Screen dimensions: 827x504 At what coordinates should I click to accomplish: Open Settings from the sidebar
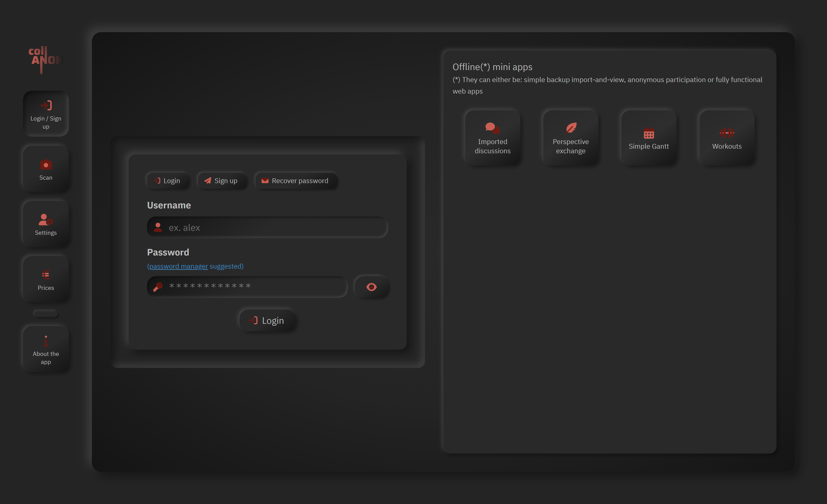46,224
